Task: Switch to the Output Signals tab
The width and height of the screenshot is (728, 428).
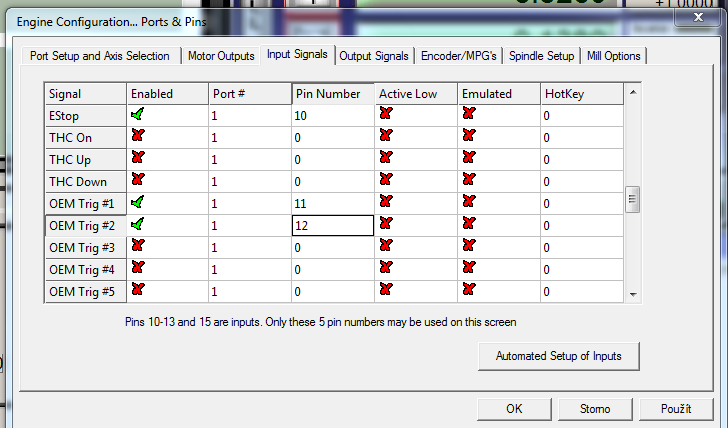Action: click(x=374, y=56)
